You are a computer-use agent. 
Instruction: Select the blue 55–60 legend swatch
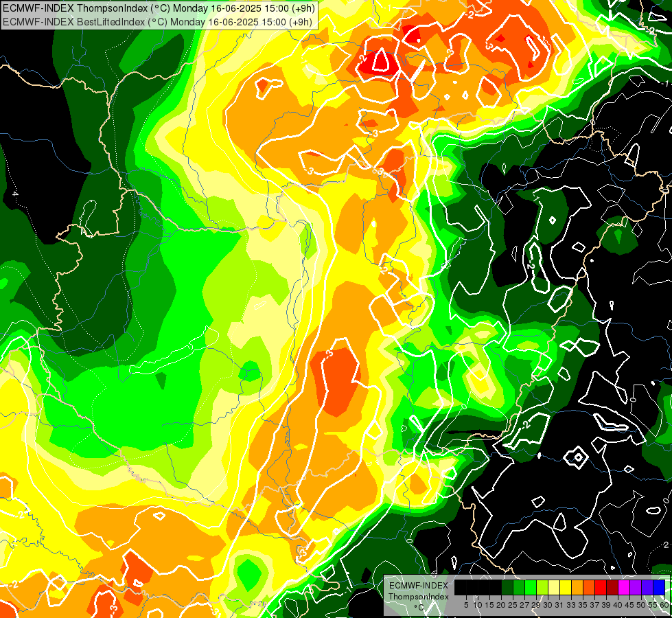[659, 587]
